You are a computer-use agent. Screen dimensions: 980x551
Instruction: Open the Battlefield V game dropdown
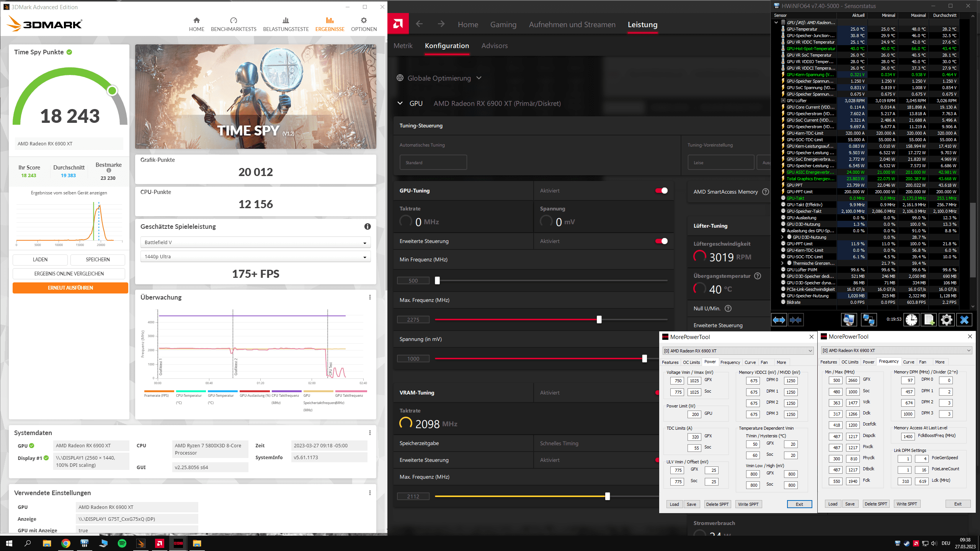[x=255, y=243]
